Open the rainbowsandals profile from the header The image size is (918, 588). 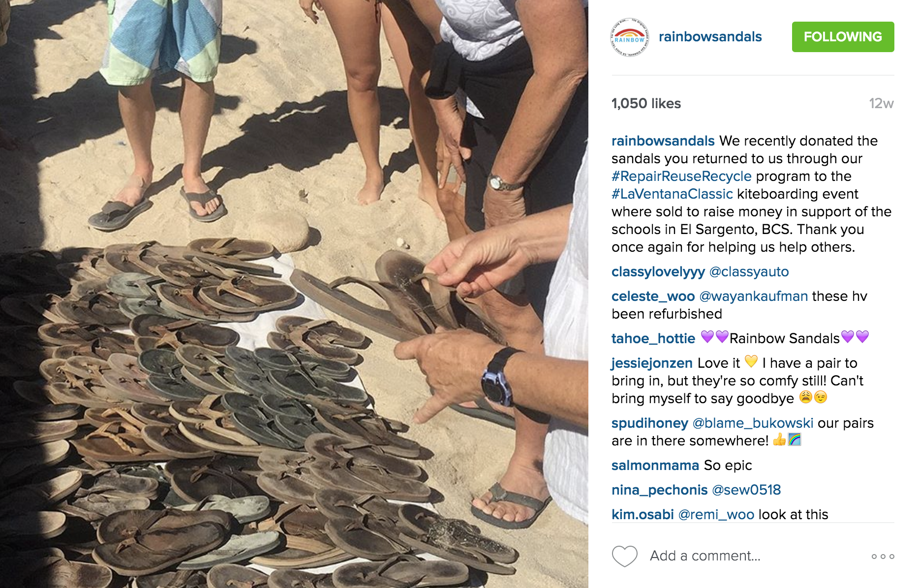click(710, 37)
